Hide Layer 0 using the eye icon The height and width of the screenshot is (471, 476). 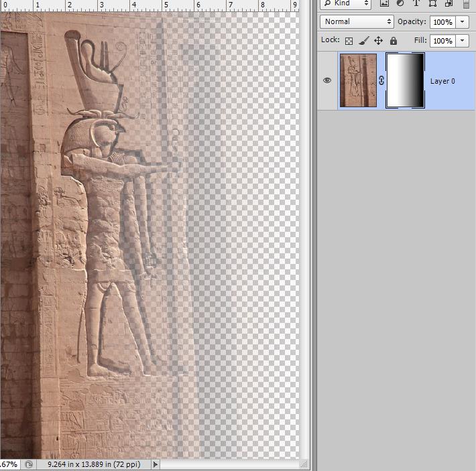[327, 80]
